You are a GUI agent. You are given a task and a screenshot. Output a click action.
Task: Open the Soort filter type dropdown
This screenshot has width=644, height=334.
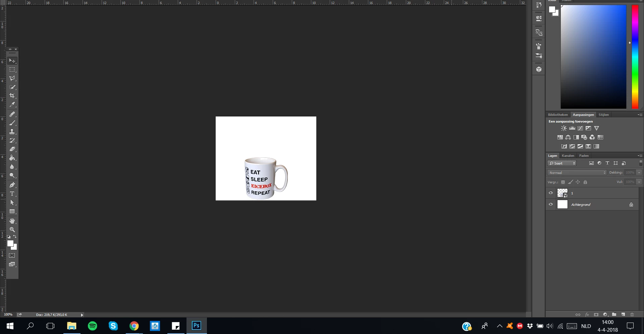(562, 163)
